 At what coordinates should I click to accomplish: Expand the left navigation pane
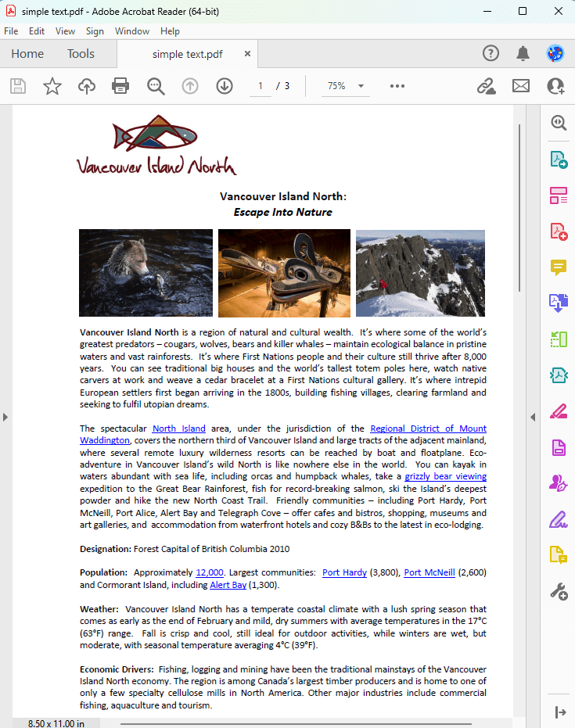(x=5, y=417)
